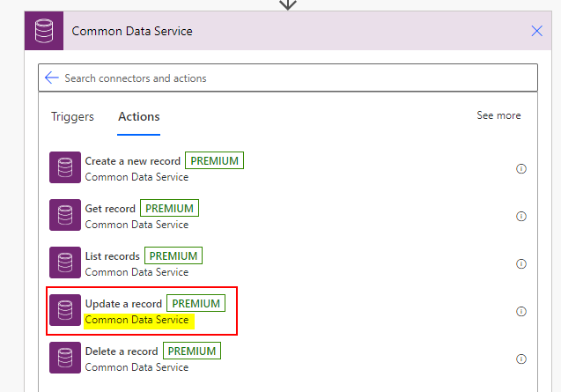The image size is (561, 392).
Task: Choose the List records action
Action: (x=113, y=256)
